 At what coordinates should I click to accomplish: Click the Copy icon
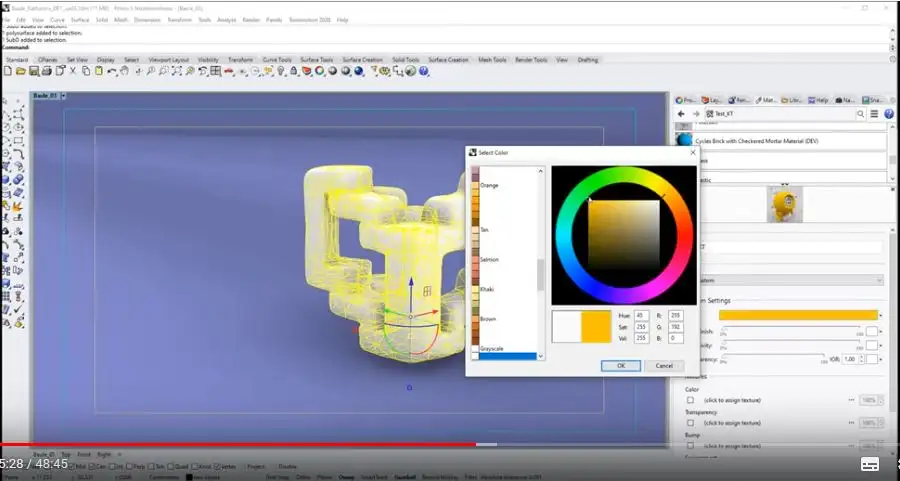tap(86, 71)
